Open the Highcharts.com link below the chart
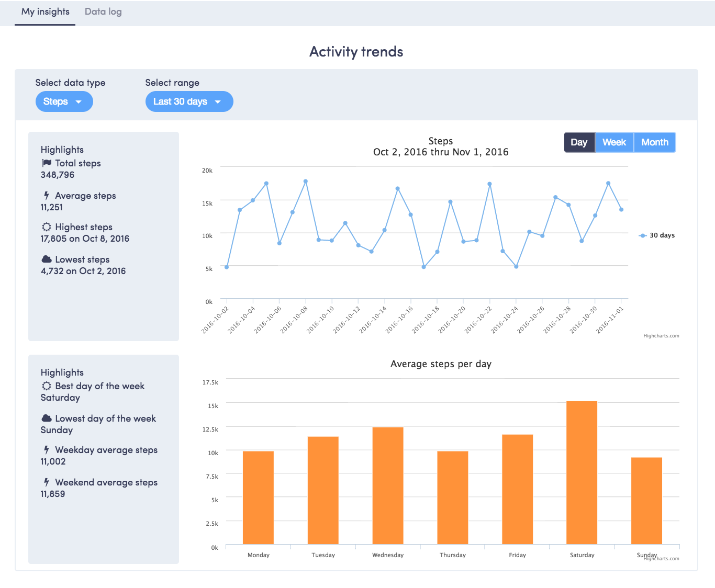715x588 pixels. (662, 335)
